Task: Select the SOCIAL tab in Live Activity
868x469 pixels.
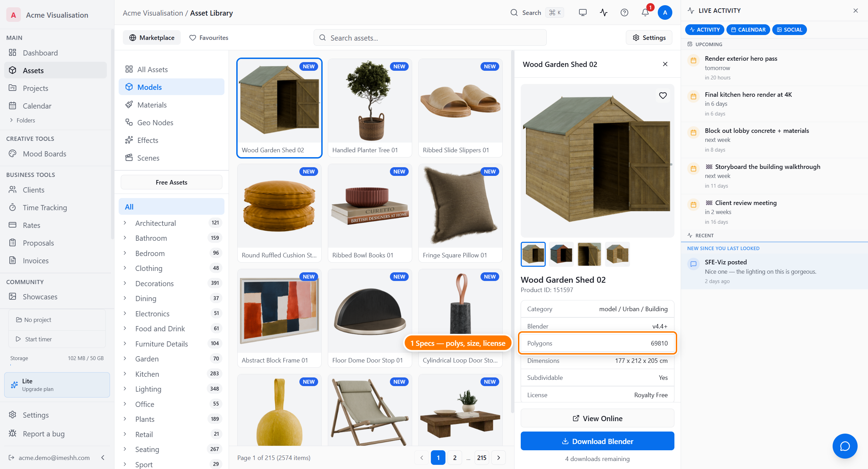Action: 789,29
